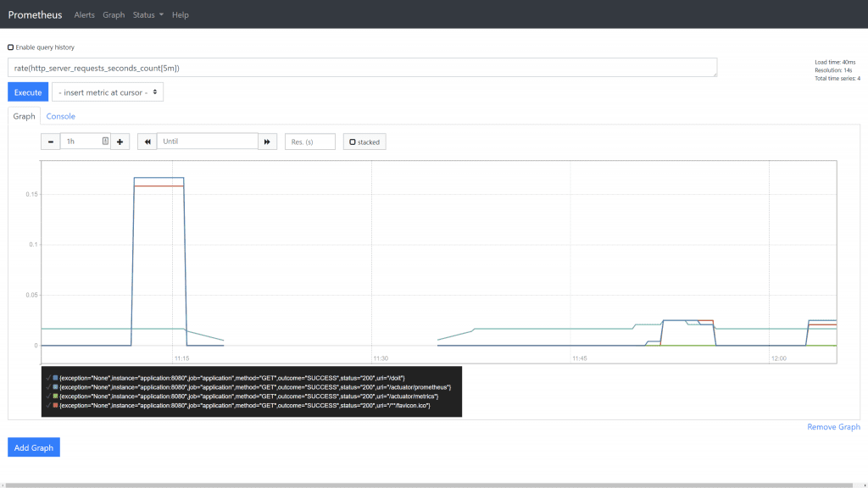Open the Status dropdown menu
The width and height of the screenshot is (868, 488).
(x=148, y=14)
